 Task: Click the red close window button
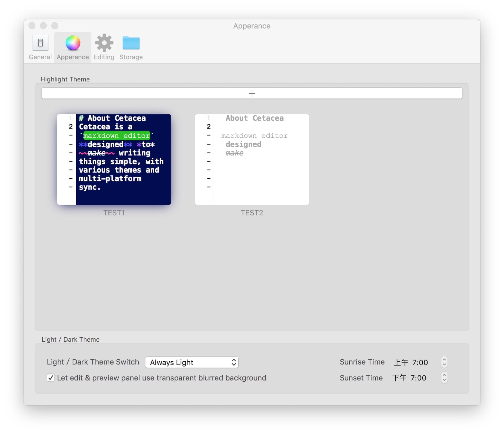[x=32, y=25]
